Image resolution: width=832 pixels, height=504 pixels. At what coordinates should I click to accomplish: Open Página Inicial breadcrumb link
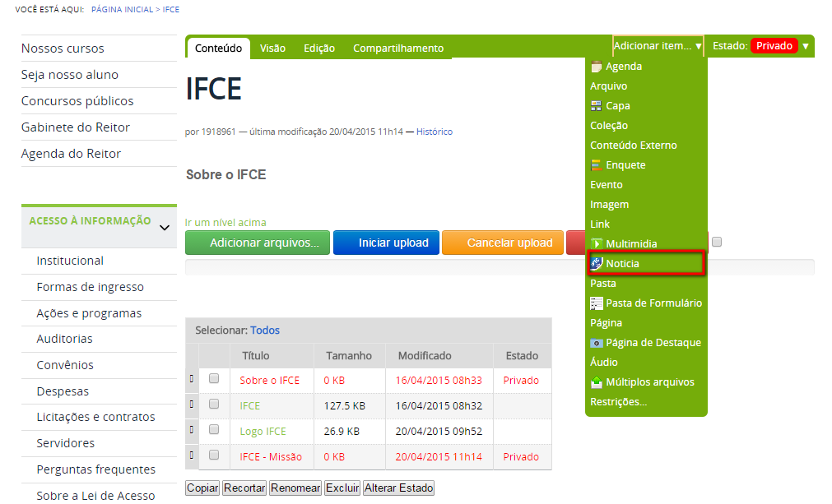point(122,10)
